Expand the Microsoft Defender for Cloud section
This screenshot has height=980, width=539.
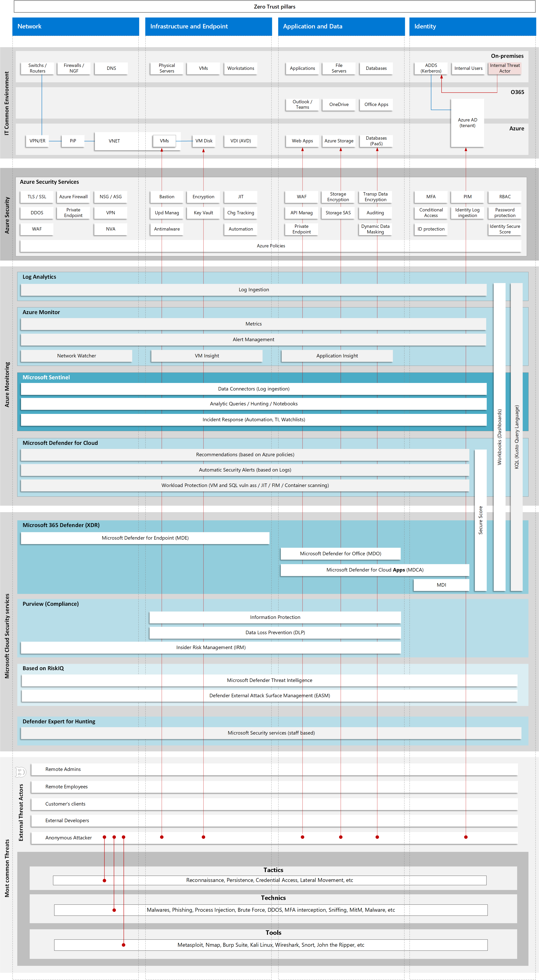click(60, 443)
